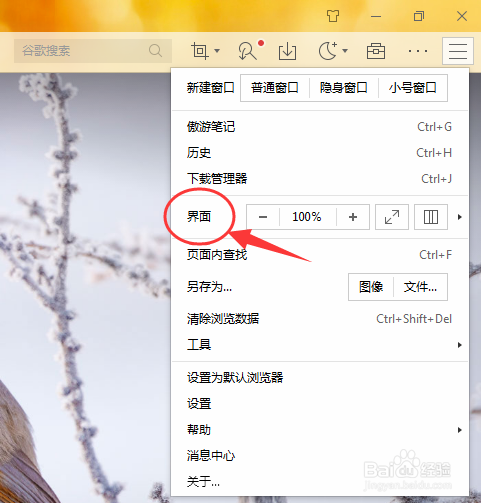Choose 设置为默认浏览器 option
The width and height of the screenshot is (481, 503).
(x=320, y=378)
